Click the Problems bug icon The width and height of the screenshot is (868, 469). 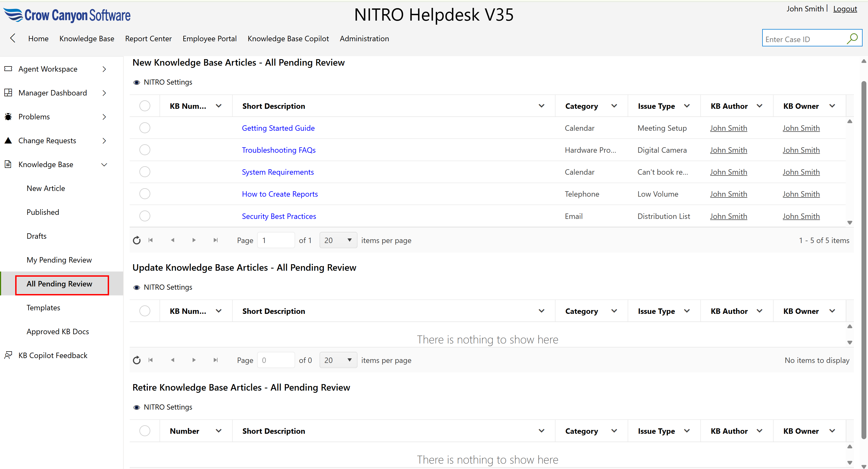8,117
